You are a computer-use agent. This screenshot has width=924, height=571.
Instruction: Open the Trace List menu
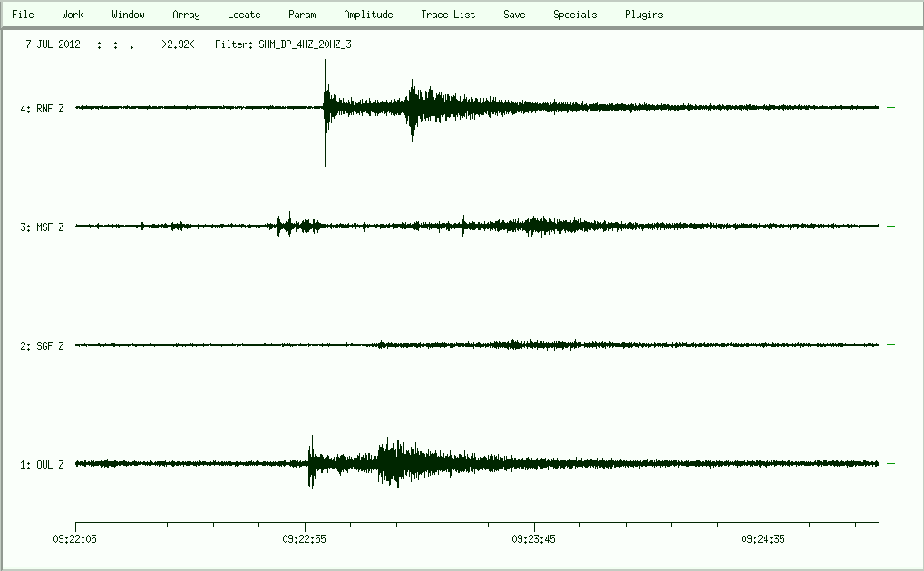pos(448,15)
